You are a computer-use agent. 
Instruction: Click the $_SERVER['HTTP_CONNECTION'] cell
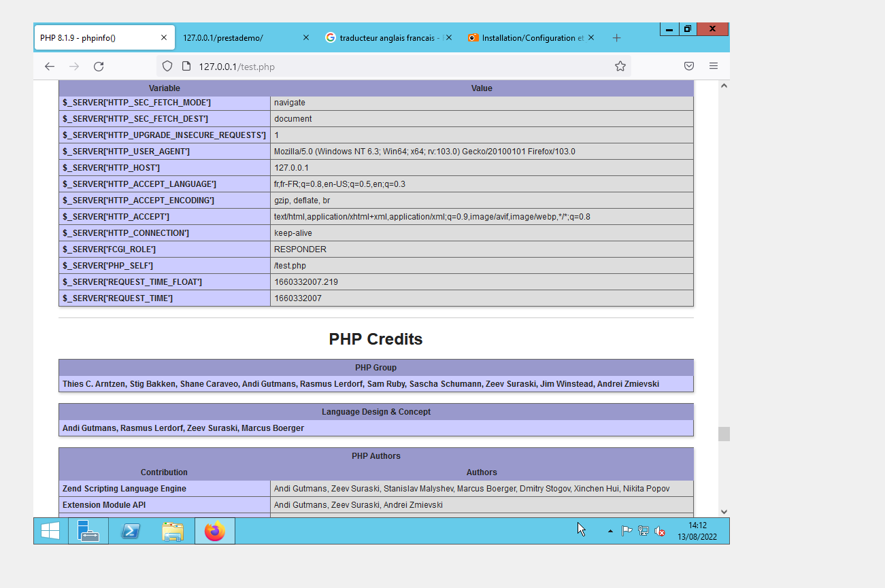coord(165,233)
